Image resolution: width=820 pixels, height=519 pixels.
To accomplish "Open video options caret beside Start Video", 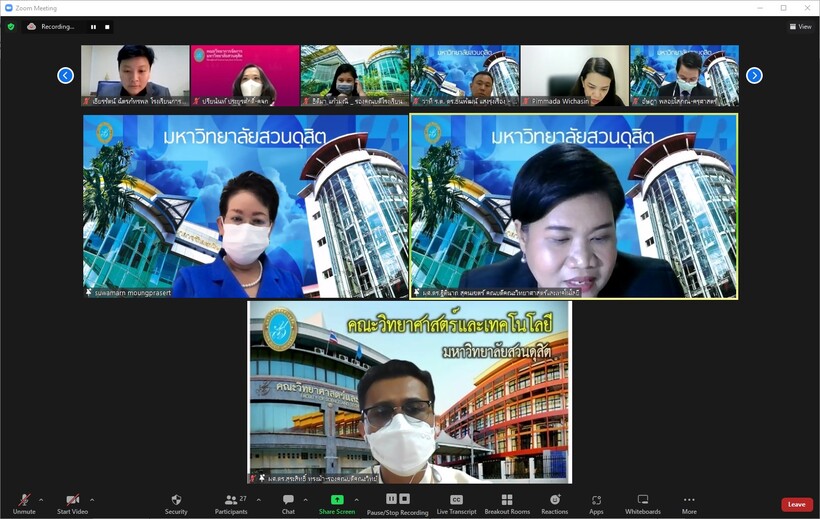I will pos(92,500).
